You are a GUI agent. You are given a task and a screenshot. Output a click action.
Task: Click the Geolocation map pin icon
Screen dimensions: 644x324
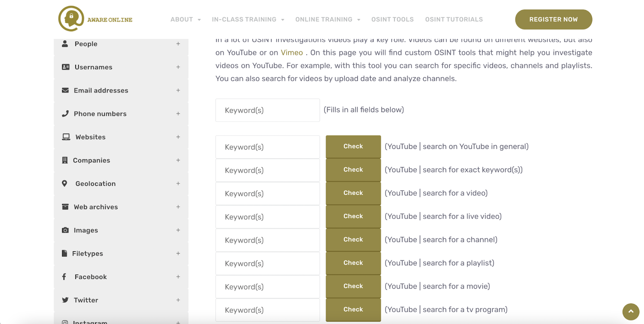pos(64,184)
